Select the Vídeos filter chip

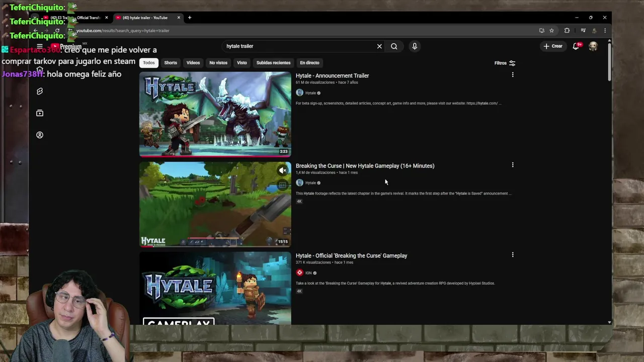click(x=193, y=63)
